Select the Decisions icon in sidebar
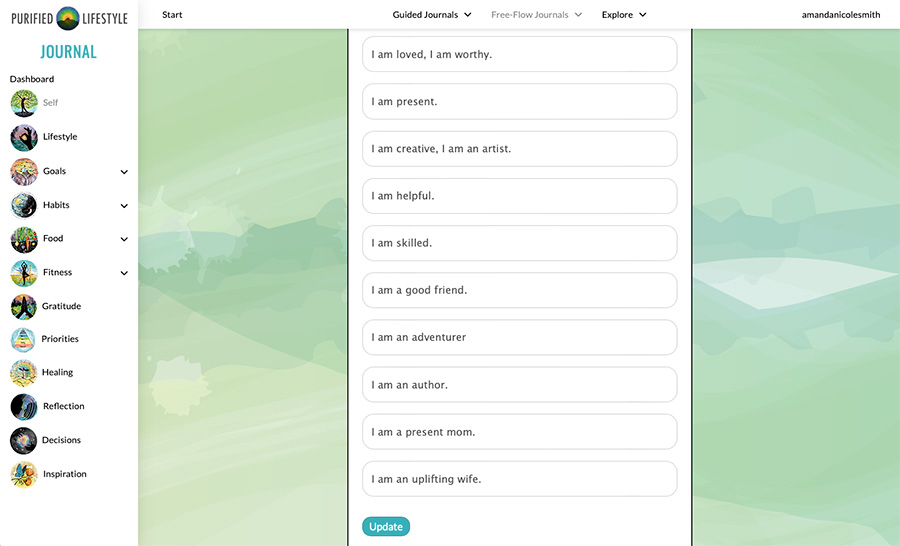900x546 pixels. [x=24, y=441]
